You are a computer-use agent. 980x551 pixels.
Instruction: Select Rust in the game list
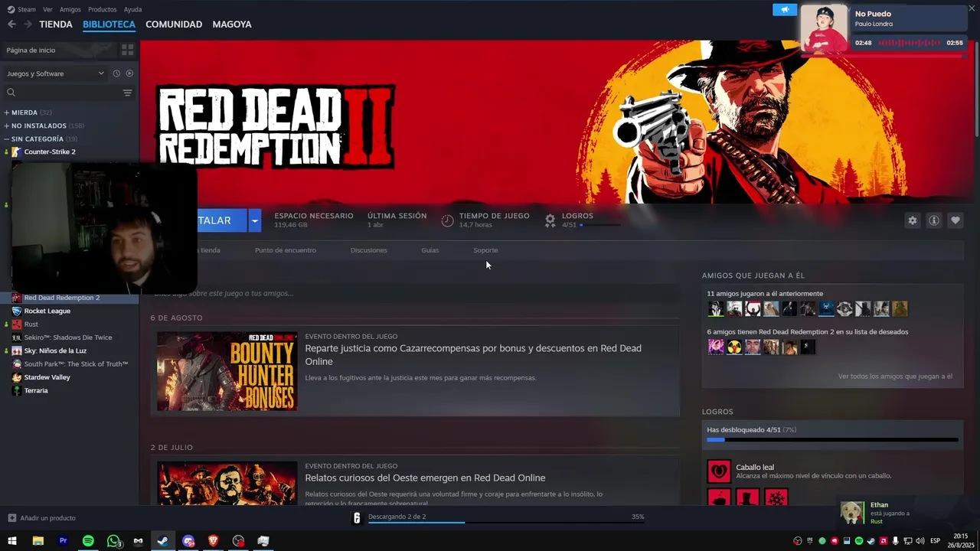(31, 324)
